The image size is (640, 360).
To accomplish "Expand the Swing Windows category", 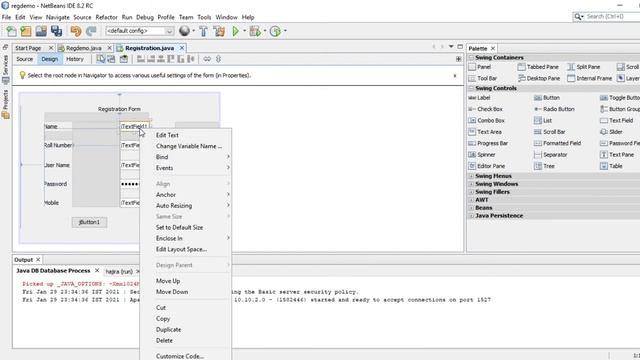I will [x=471, y=184].
